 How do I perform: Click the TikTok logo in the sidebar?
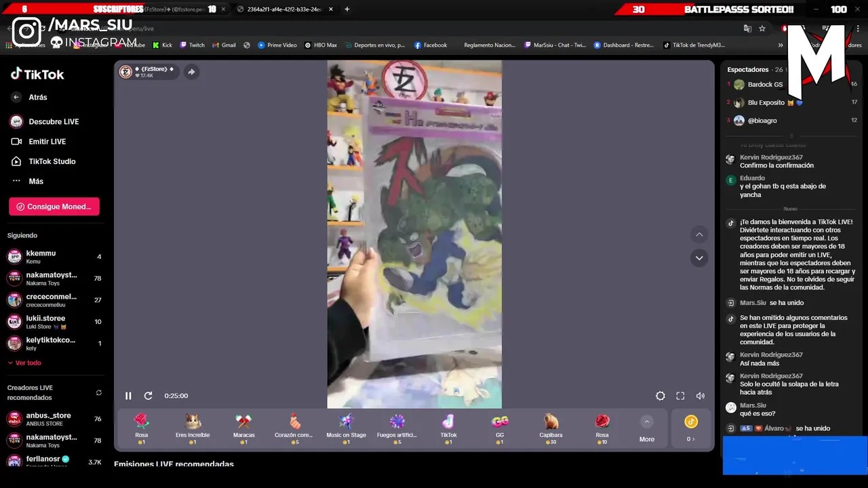[37, 75]
